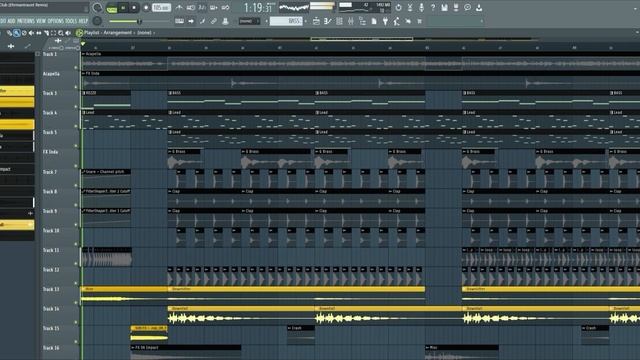Open the HELP menu
This screenshot has height=360, width=640.
83,21
